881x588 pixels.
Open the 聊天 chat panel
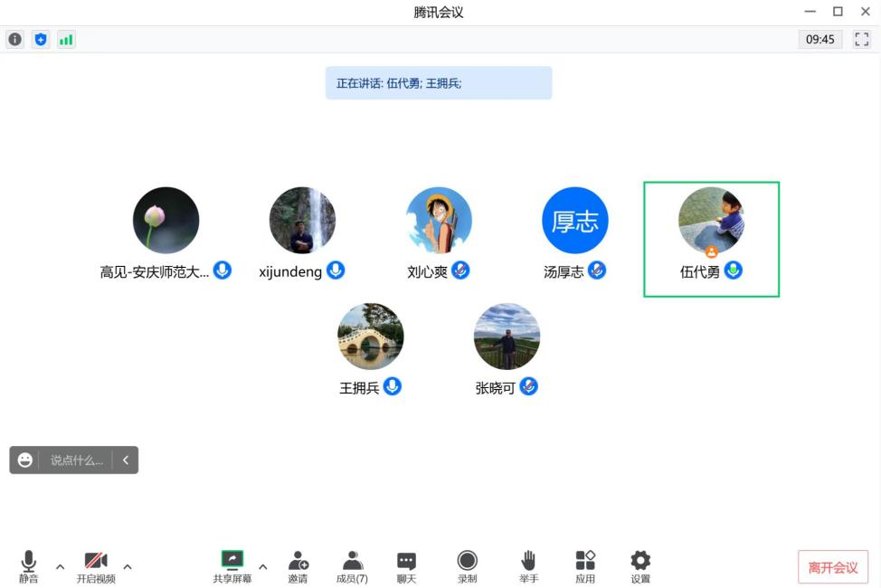point(406,561)
